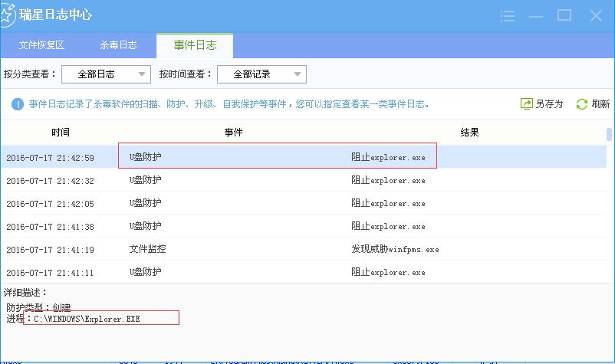Select the log row timestamped 21:41:11
The height and width of the screenshot is (364, 615).
[304, 272]
